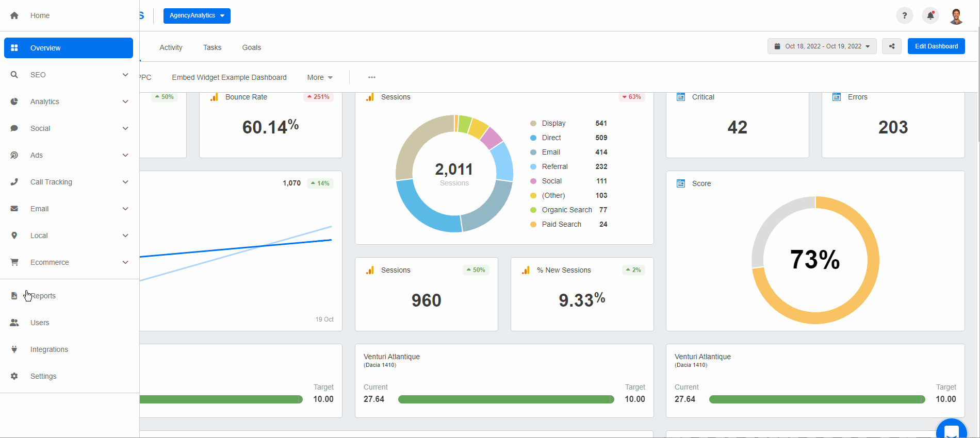Click the share dashboard icon

pos(892,46)
